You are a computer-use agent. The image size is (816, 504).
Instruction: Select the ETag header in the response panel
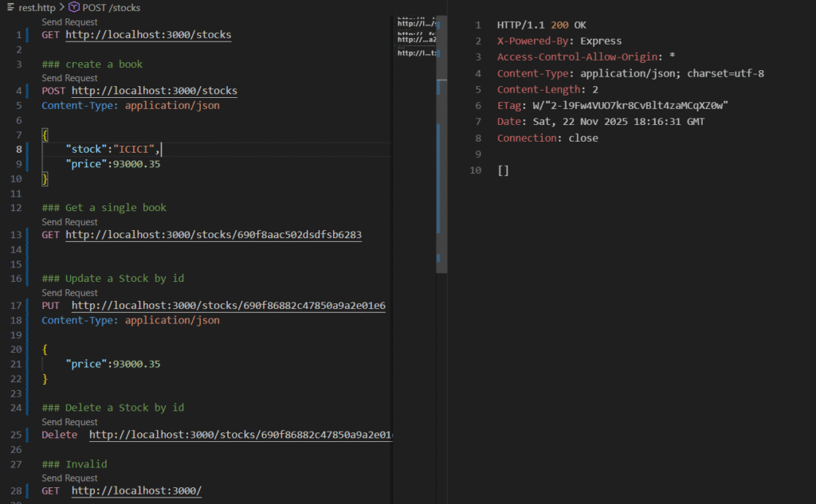click(x=508, y=105)
